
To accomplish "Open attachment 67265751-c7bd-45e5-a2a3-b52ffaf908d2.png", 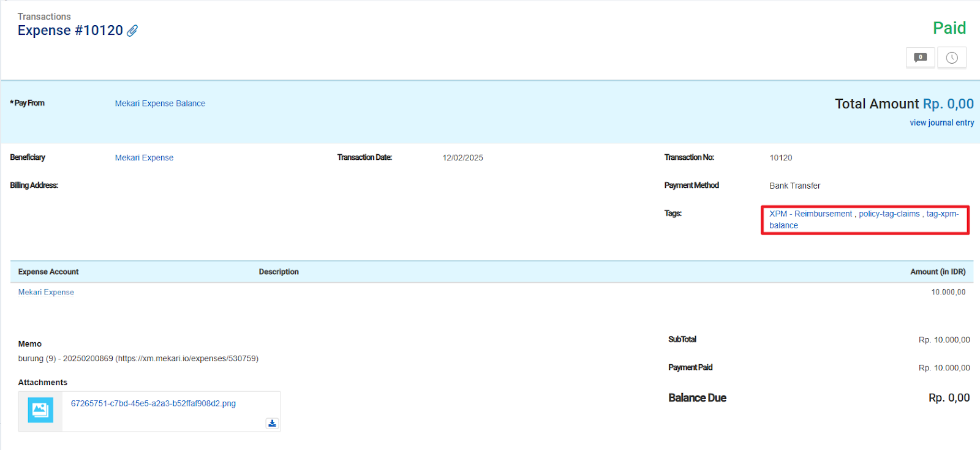I will pyautogui.click(x=153, y=403).
